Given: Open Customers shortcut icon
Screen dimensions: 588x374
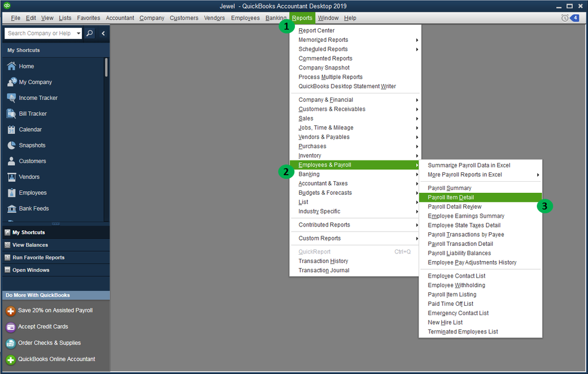Looking at the screenshot, I should coord(12,161).
